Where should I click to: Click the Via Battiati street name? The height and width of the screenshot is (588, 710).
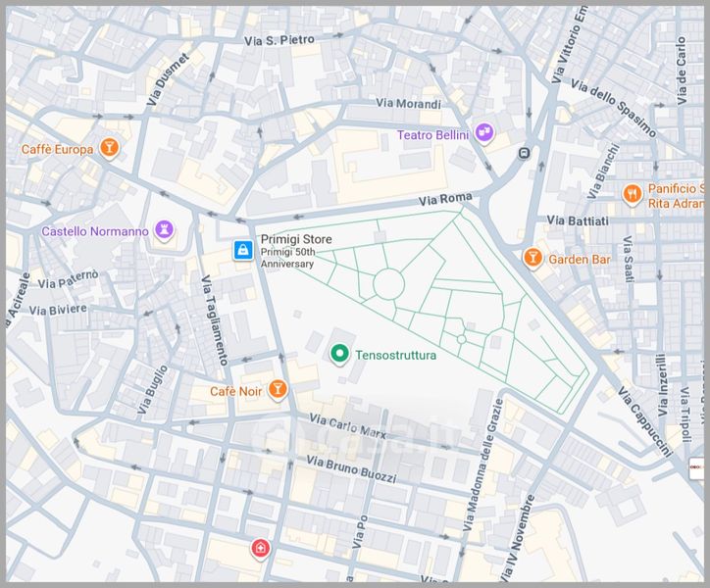point(578,221)
